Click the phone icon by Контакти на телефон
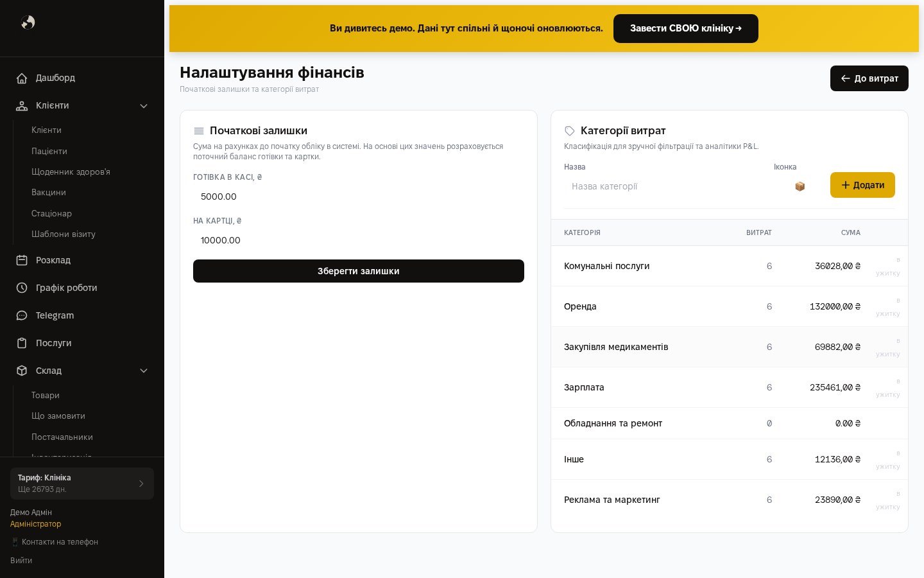This screenshot has width=924, height=578. [x=15, y=542]
